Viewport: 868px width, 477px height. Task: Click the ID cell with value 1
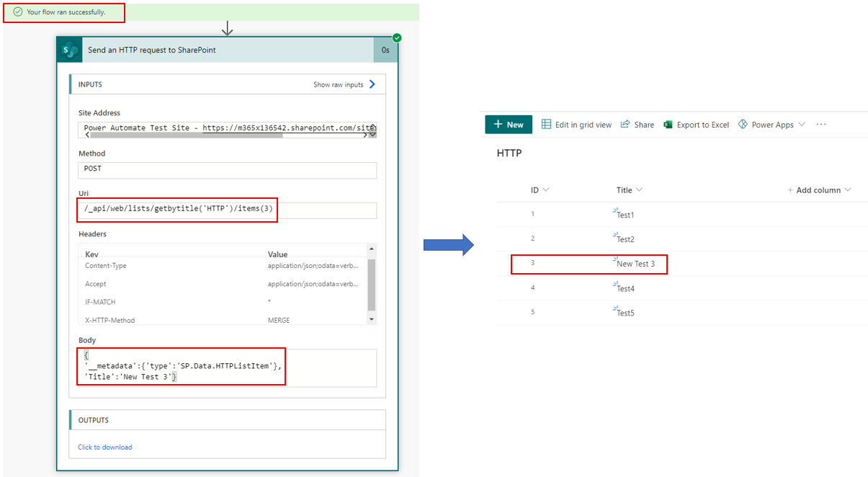(533, 214)
